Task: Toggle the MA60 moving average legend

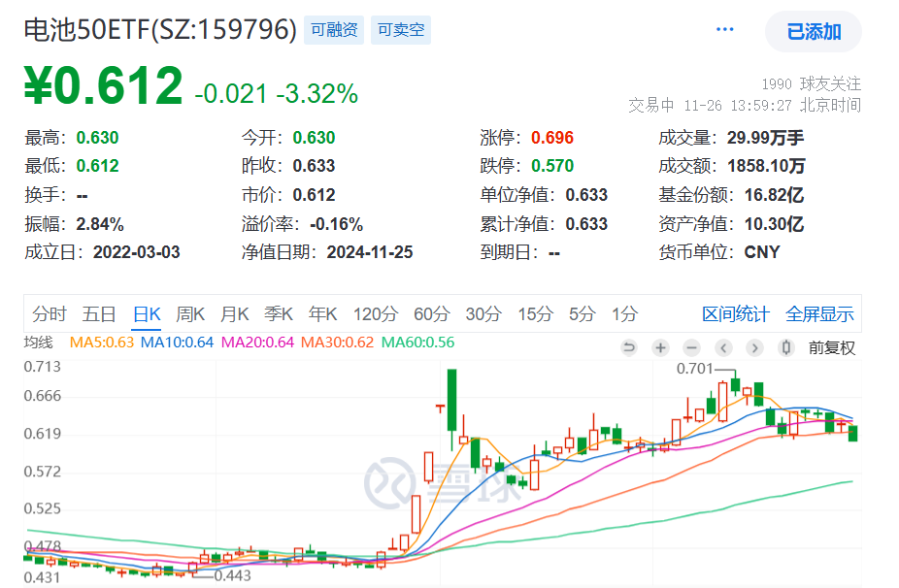Action: pyautogui.click(x=418, y=343)
